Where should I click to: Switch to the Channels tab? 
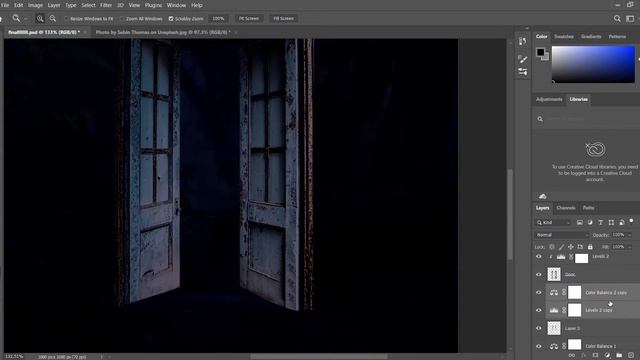[566, 208]
